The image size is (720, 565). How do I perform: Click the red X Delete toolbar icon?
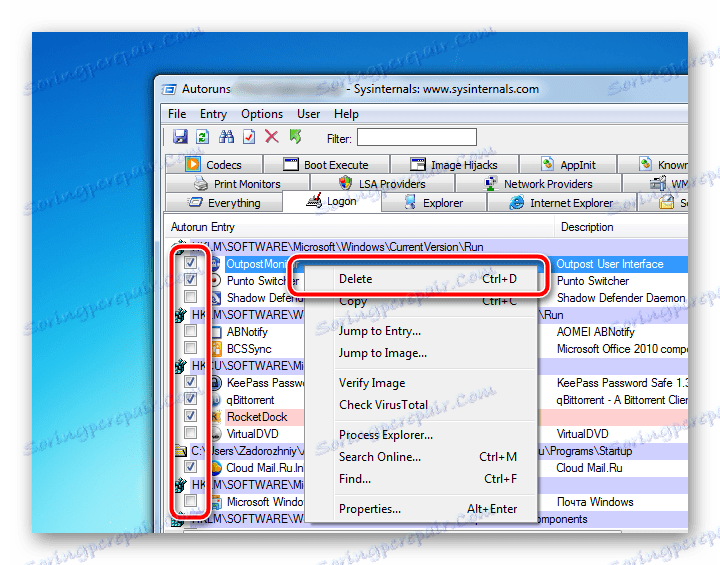click(x=272, y=136)
